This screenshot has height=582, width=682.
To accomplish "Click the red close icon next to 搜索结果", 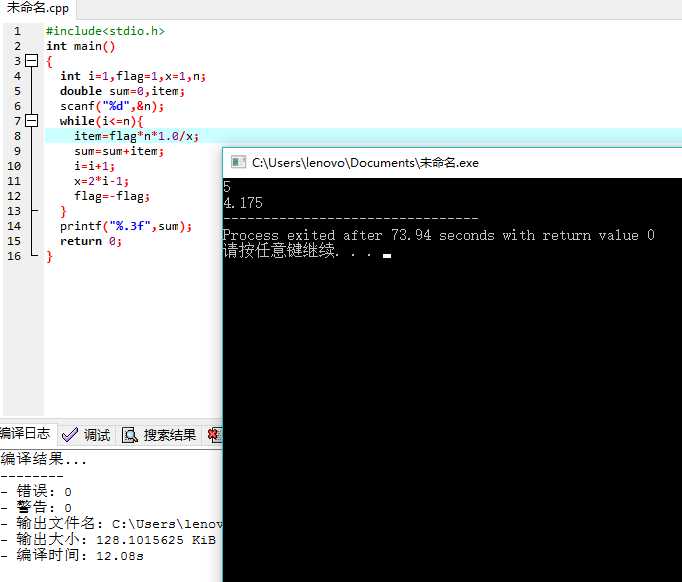I will tap(214, 435).
